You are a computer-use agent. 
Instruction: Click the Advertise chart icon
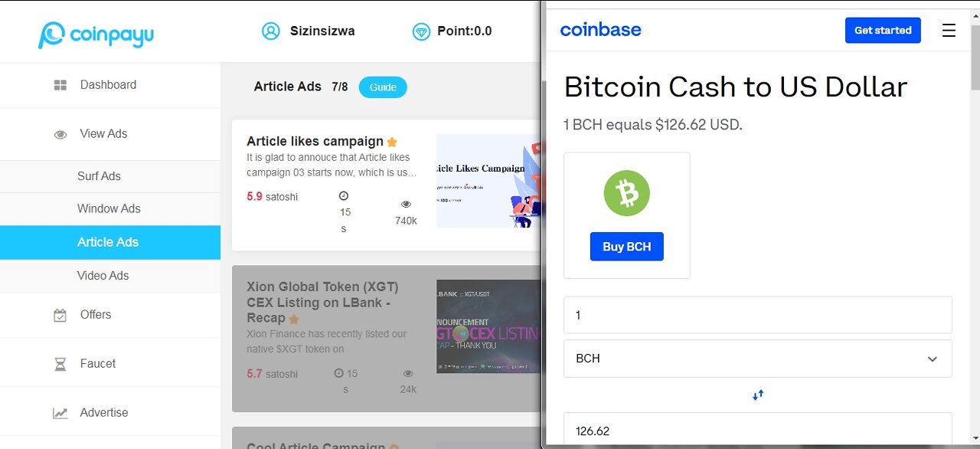click(60, 413)
